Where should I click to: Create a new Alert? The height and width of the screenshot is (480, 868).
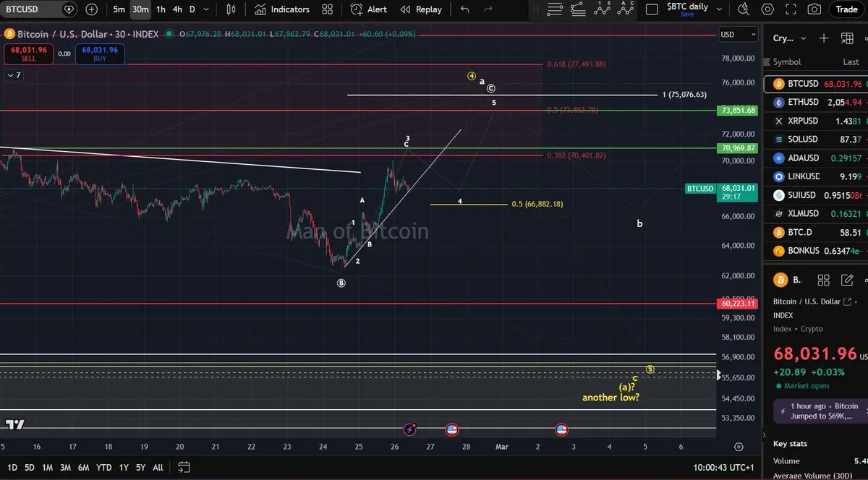pyautogui.click(x=369, y=9)
